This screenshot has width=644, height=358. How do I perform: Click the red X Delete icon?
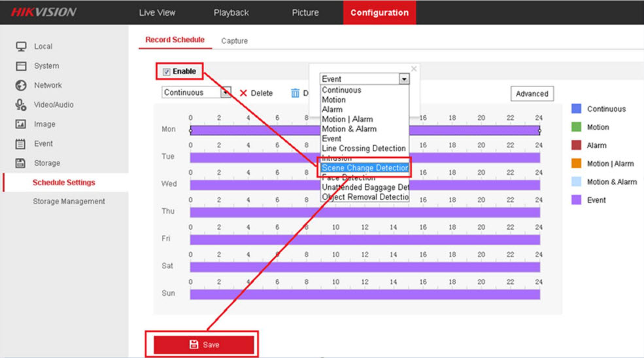[243, 93]
